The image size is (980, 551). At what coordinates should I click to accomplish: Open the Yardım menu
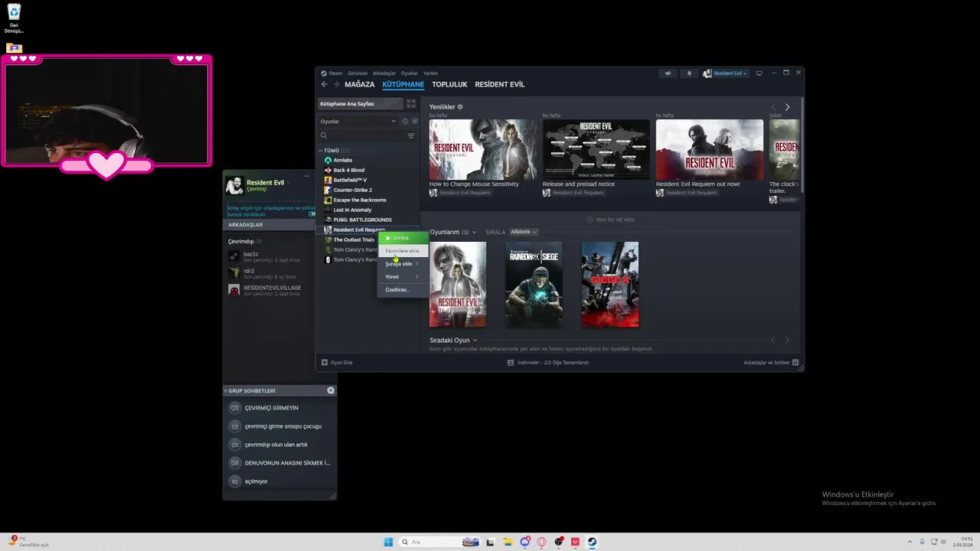coord(430,73)
